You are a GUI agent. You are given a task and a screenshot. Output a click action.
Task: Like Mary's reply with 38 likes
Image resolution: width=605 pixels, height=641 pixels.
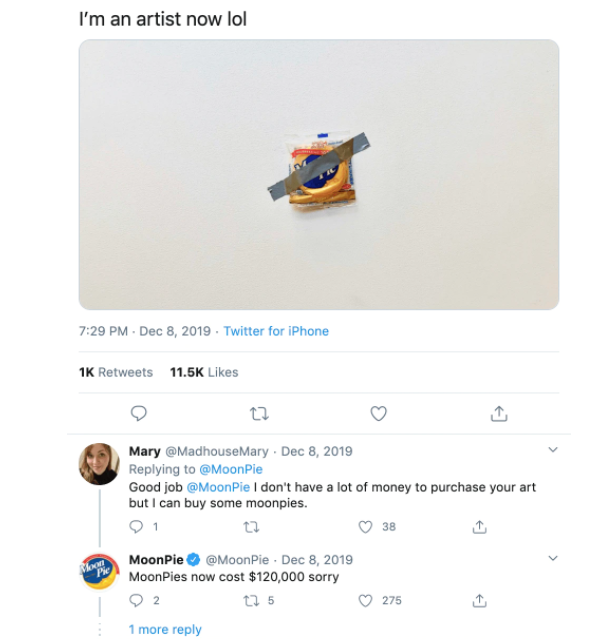pyautogui.click(x=366, y=526)
